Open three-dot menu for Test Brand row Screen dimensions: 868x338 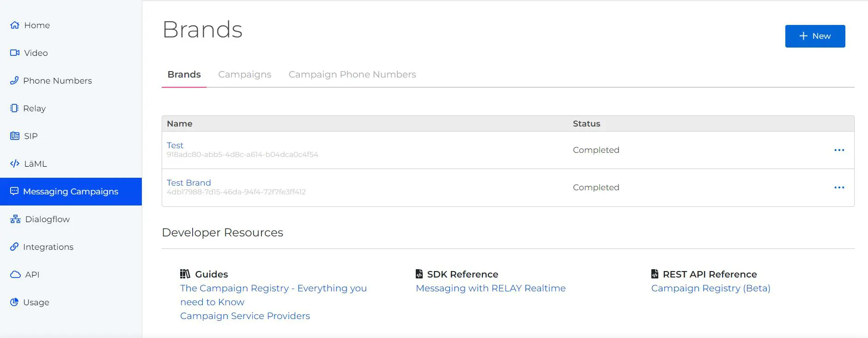839,187
